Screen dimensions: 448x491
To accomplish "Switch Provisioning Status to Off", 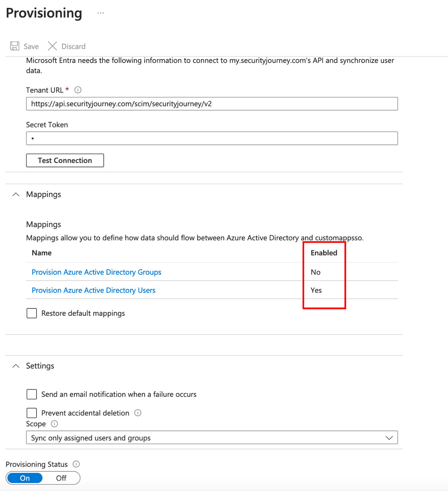I will point(61,478).
